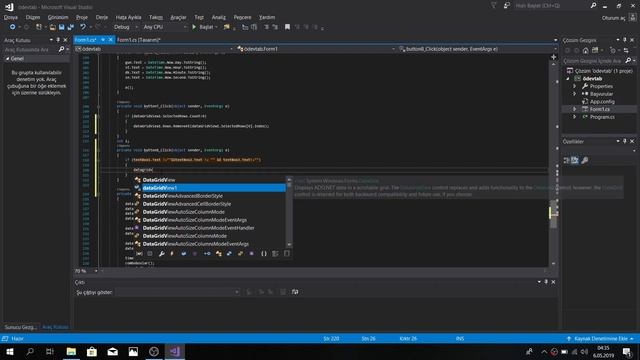Filter IntelliSense by events lightning icon
Image resolution: width=640 pixels, height=360 pixels.
coord(172,254)
